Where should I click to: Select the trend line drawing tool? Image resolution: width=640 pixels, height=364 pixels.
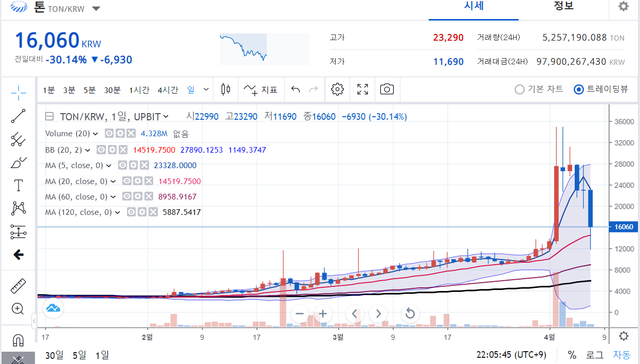tap(19, 116)
